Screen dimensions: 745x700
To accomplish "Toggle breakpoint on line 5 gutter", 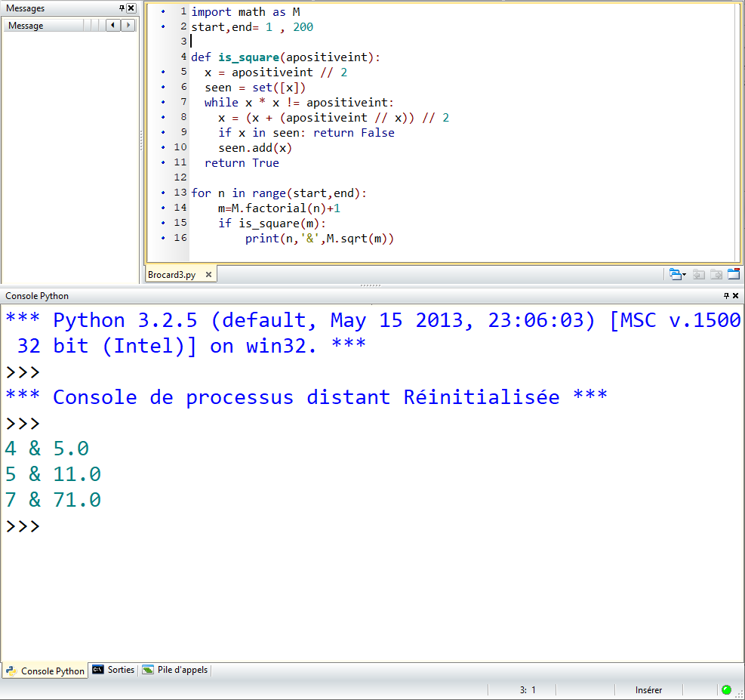I will click(164, 72).
